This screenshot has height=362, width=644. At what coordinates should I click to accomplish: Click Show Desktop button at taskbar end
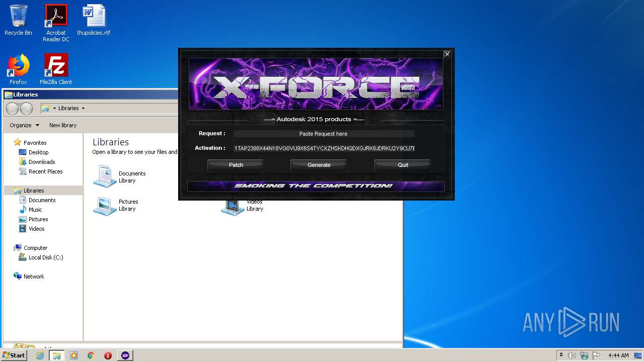point(639,355)
